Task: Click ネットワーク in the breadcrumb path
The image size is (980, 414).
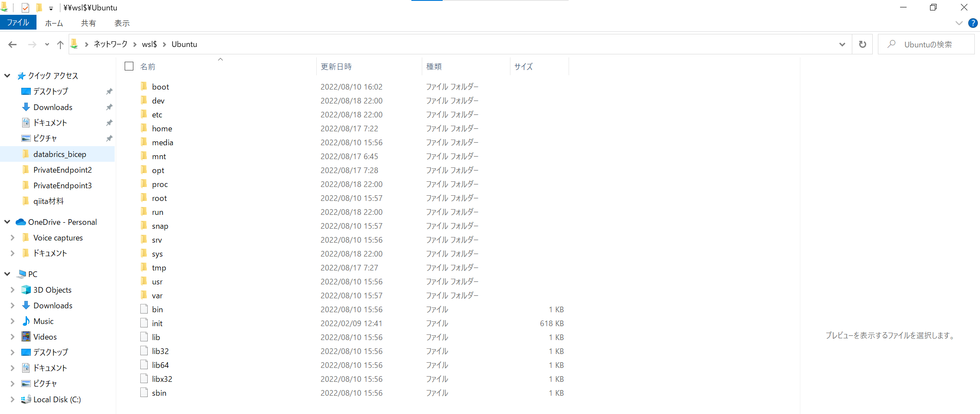Action: click(x=111, y=44)
